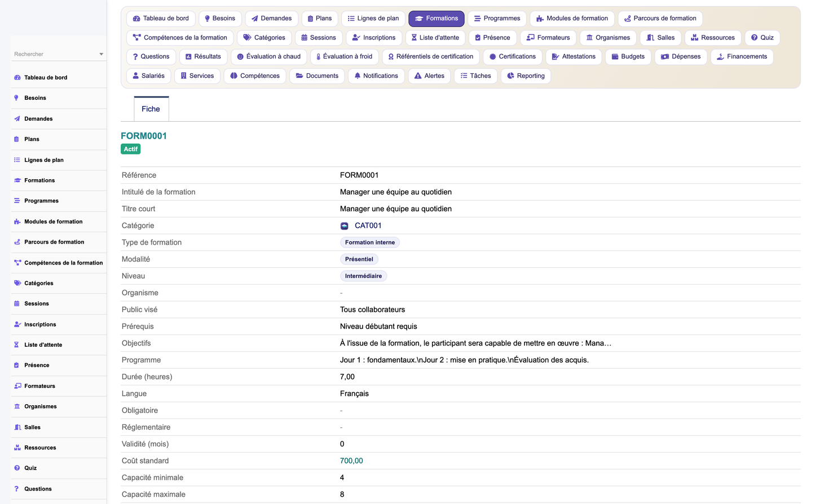Select the Fiche tab

click(x=151, y=109)
